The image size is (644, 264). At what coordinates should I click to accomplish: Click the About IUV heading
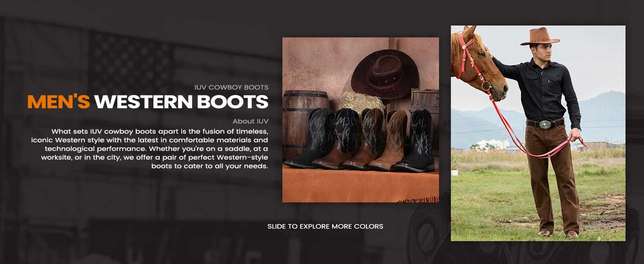pyautogui.click(x=250, y=121)
